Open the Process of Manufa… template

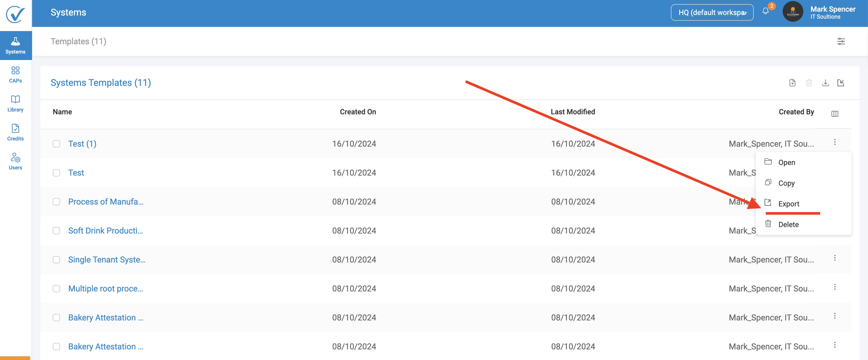click(x=106, y=202)
